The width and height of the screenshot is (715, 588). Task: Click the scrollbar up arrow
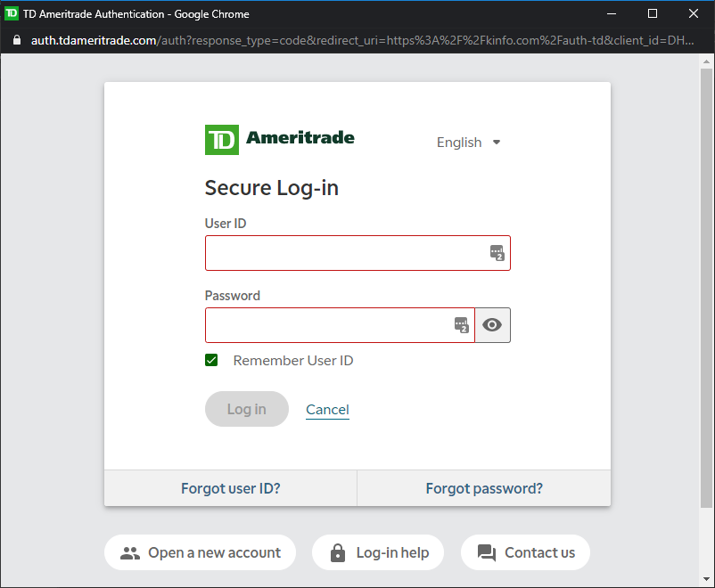tap(706, 61)
